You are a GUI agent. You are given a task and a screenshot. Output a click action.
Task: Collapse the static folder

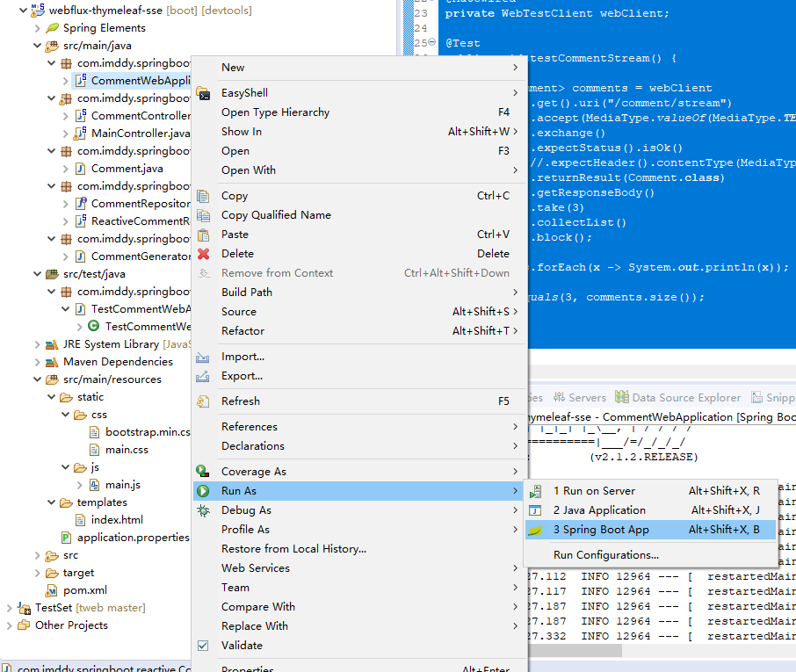pos(51,397)
